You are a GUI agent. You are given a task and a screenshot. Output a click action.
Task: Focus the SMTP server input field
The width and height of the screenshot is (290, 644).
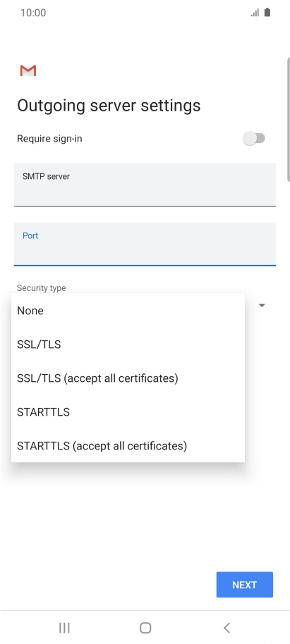(x=145, y=185)
